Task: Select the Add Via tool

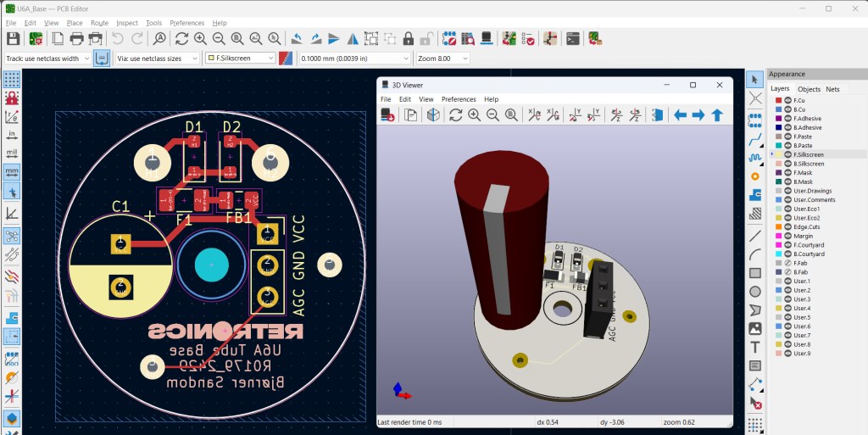Action: point(755,176)
